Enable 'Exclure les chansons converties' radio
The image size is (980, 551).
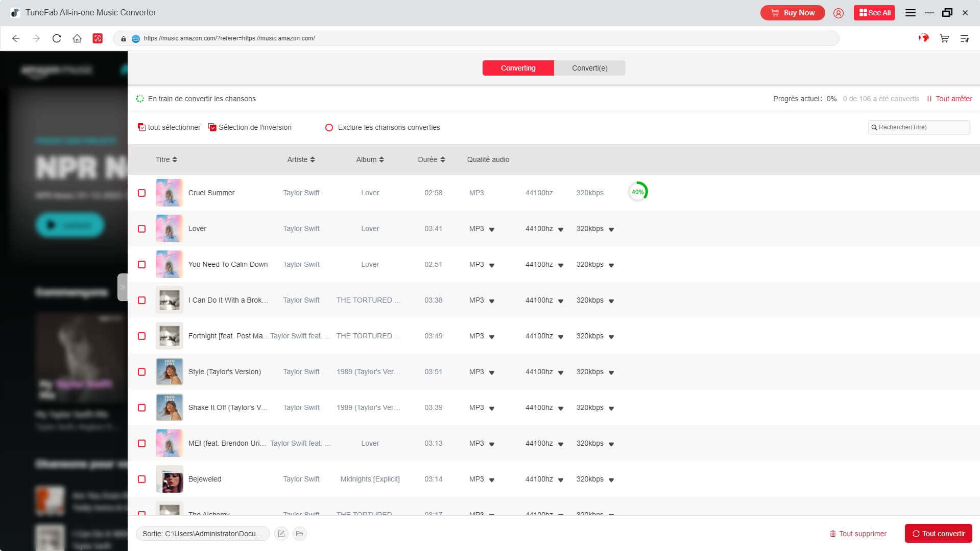(329, 127)
